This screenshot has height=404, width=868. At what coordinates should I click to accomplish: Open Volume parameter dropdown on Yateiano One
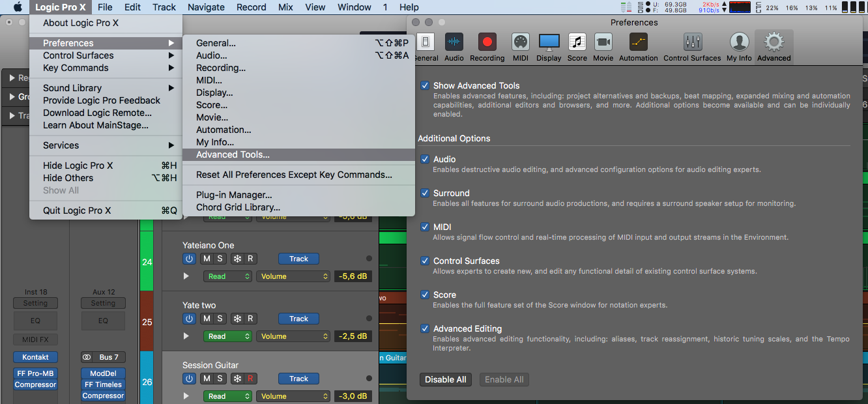[x=293, y=276]
